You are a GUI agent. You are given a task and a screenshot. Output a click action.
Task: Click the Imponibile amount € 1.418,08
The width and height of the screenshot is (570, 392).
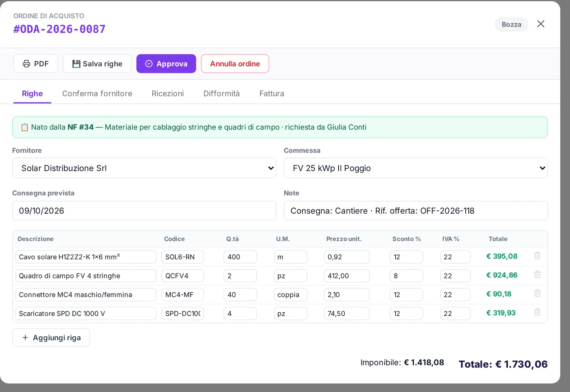click(x=424, y=362)
